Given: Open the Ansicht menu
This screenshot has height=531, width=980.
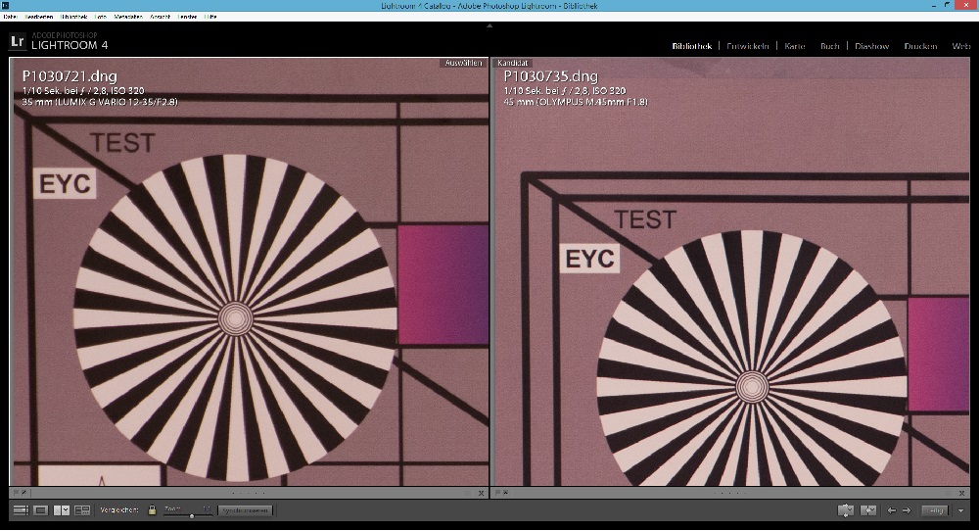Looking at the screenshot, I should coord(160,17).
